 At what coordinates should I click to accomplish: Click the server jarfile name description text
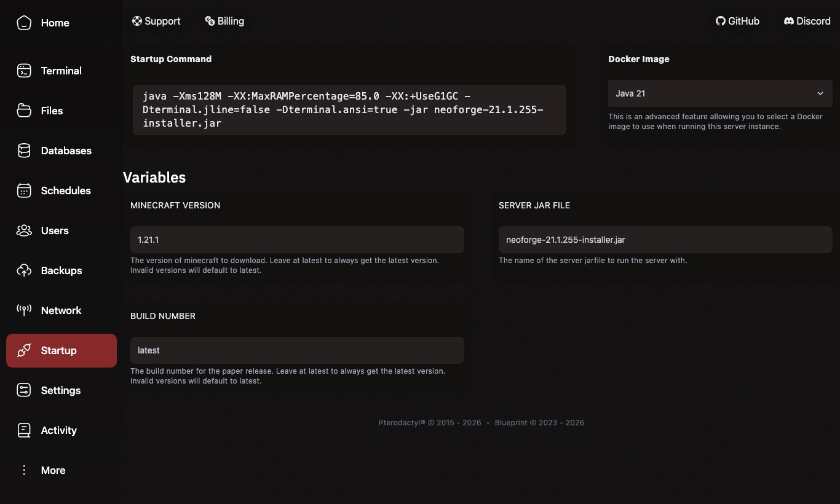coord(593,261)
